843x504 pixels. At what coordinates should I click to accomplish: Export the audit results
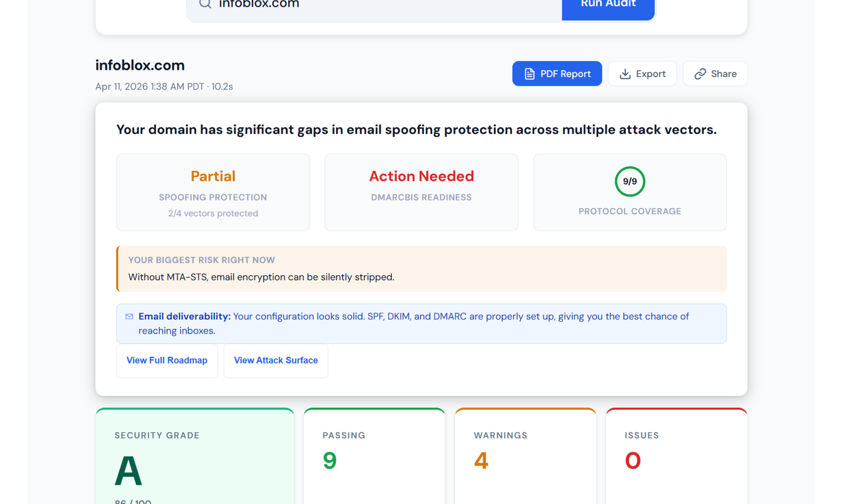point(642,74)
